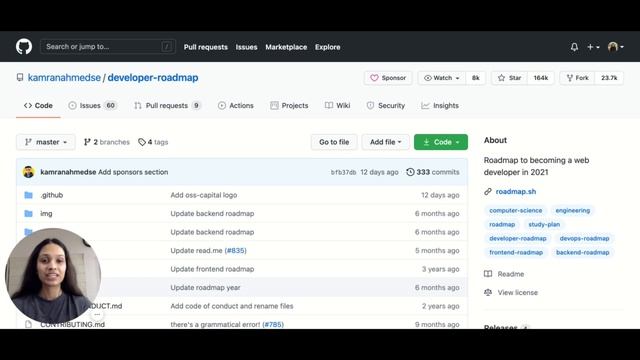The height and width of the screenshot is (360, 640).
Task: Fork the repository
Action: coord(577,78)
